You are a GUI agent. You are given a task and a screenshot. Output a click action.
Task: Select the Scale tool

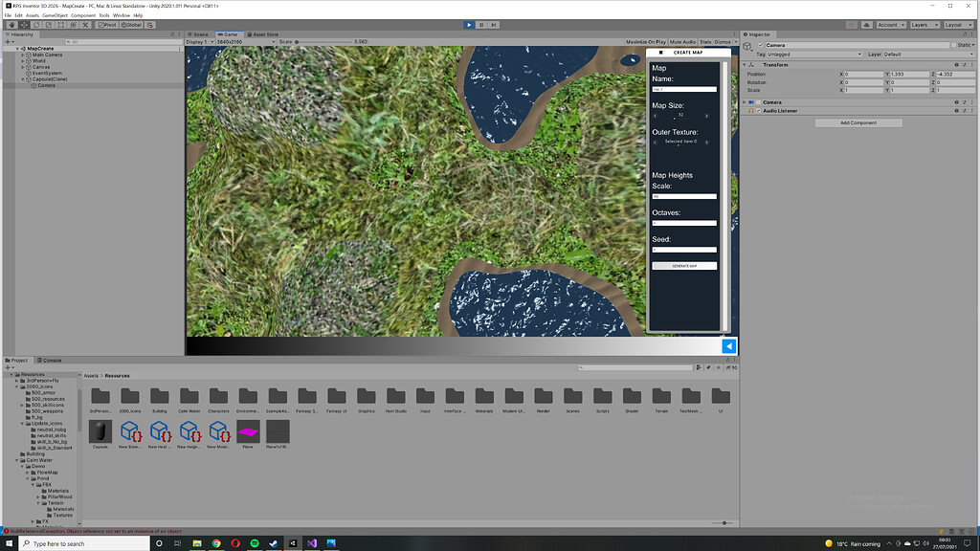pyautogui.click(x=48, y=24)
